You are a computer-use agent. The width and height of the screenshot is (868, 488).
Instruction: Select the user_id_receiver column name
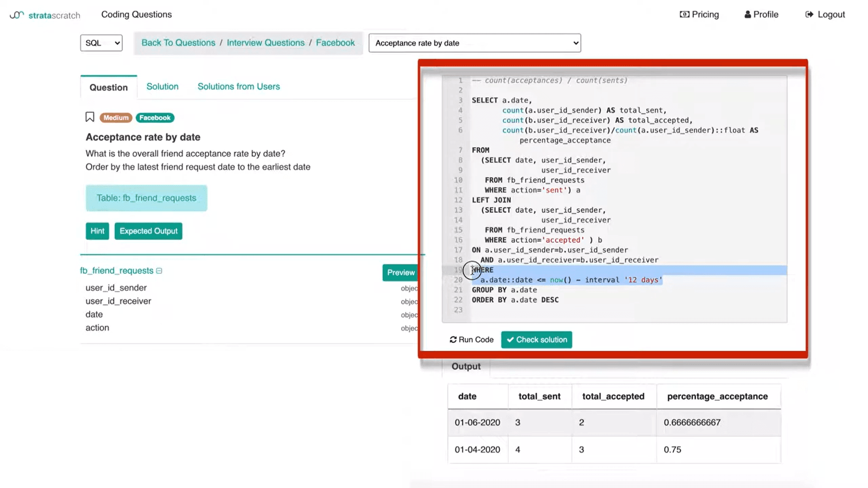coord(118,301)
